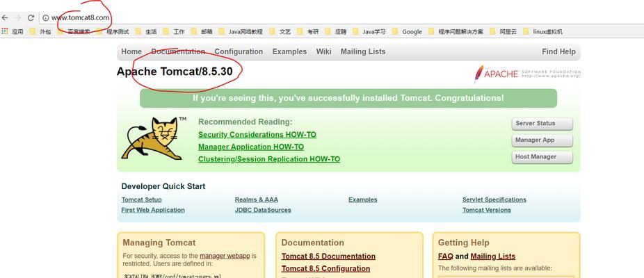Click the Managing Tomcat heading
Screen dimensions: 644x278
(x=159, y=243)
